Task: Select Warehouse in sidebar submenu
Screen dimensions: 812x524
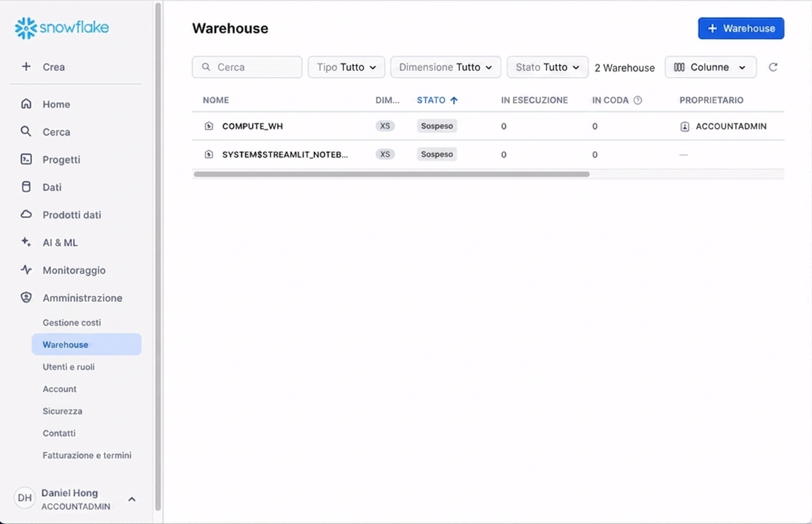Action: coord(87,345)
